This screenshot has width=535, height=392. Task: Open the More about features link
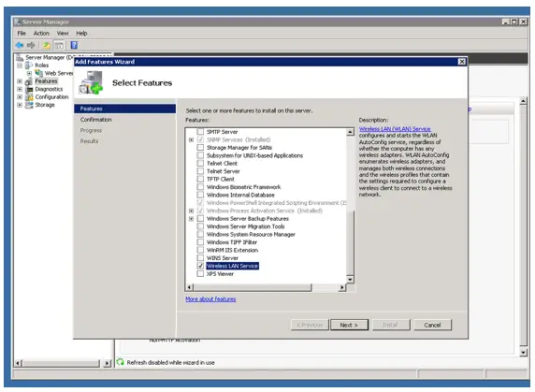[210, 298]
